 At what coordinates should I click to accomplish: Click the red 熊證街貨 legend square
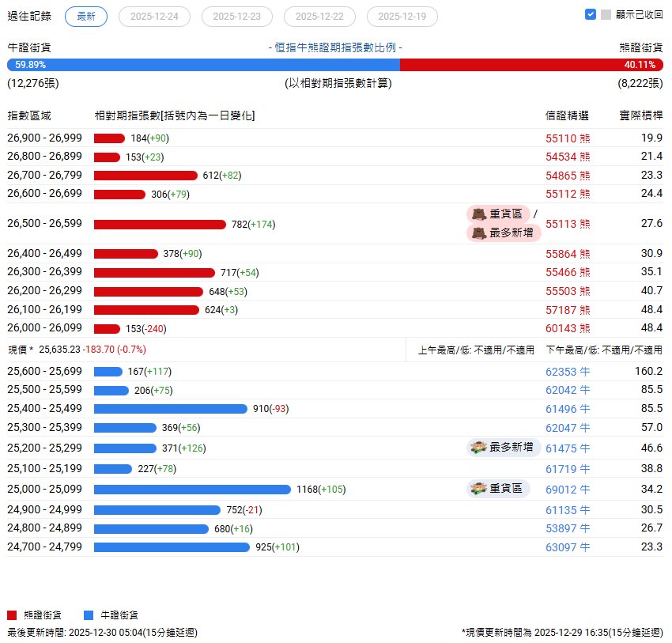(11, 613)
